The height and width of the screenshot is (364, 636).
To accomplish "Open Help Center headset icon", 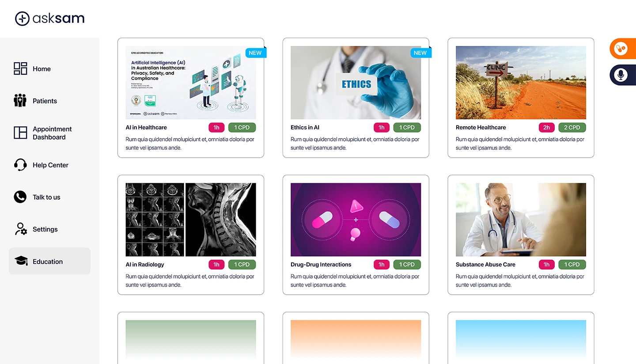I will 20,165.
